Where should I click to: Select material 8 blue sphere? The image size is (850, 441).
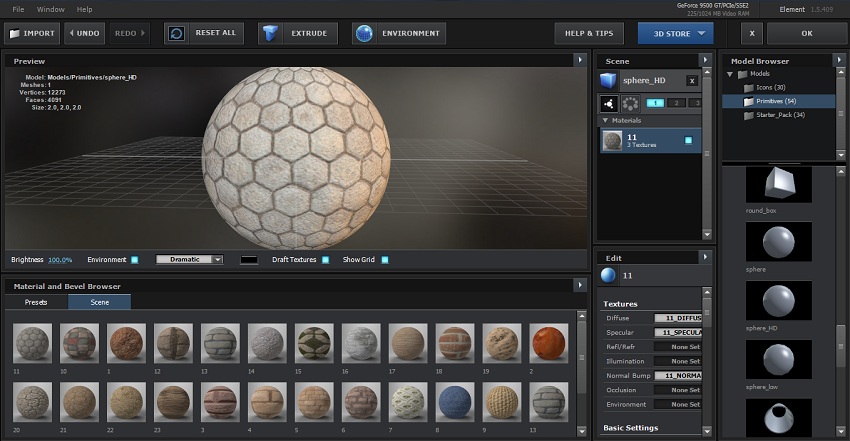pyautogui.click(x=455, y=401)
